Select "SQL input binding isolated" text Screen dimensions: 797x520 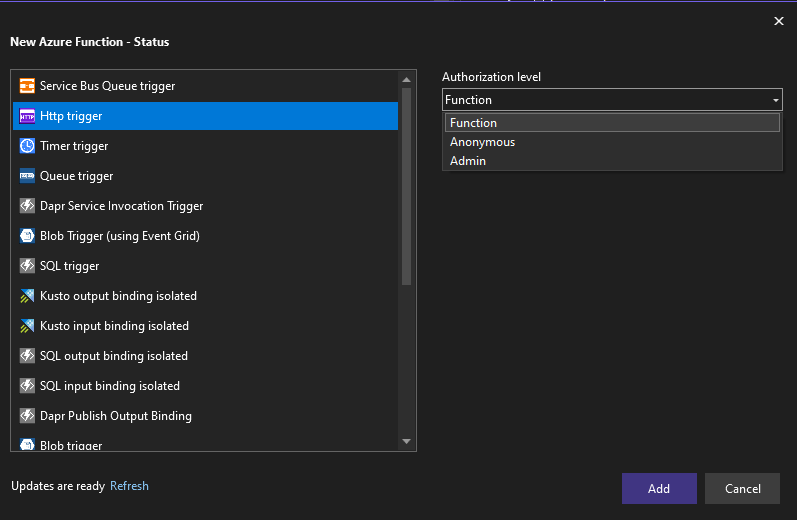click(x=110, y=386)
